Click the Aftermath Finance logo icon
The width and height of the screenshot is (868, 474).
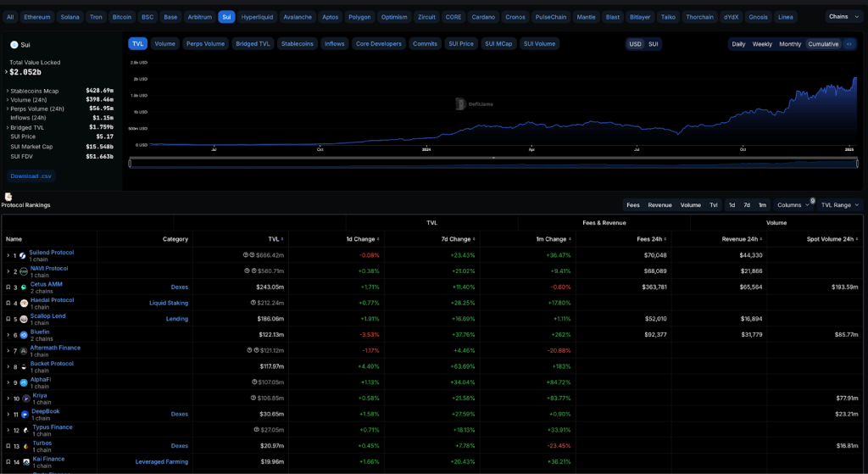[24, 351]
